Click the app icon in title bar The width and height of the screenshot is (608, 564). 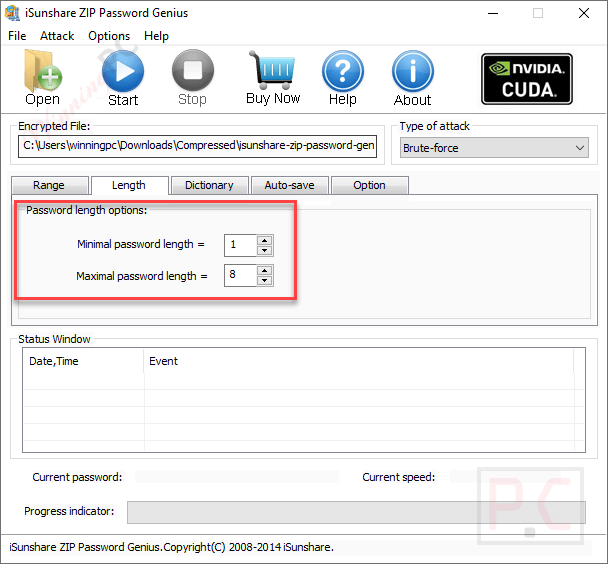point(12,13)
